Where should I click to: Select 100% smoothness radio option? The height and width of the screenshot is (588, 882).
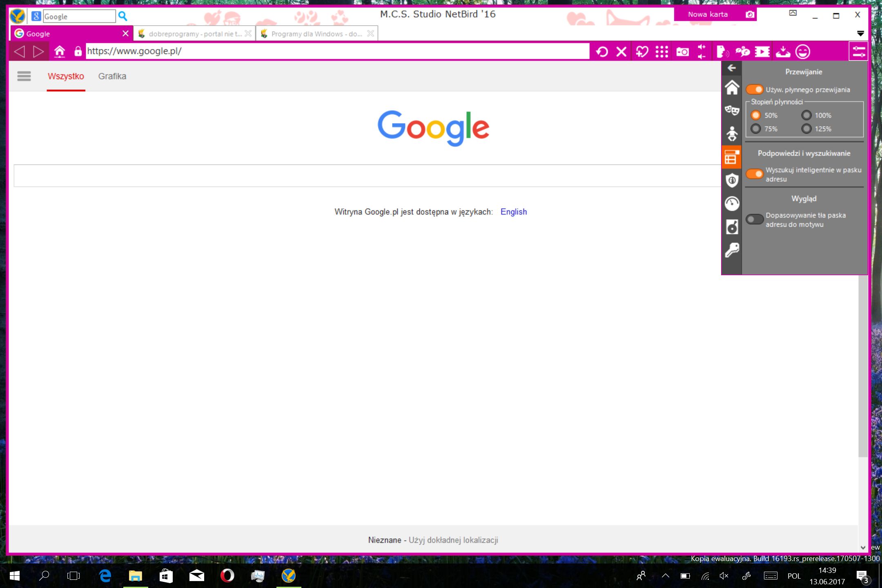coord(806,116)
